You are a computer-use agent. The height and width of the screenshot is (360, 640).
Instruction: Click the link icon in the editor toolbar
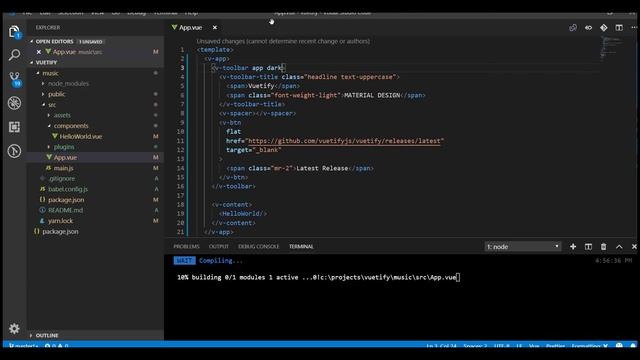click(573, 28)
